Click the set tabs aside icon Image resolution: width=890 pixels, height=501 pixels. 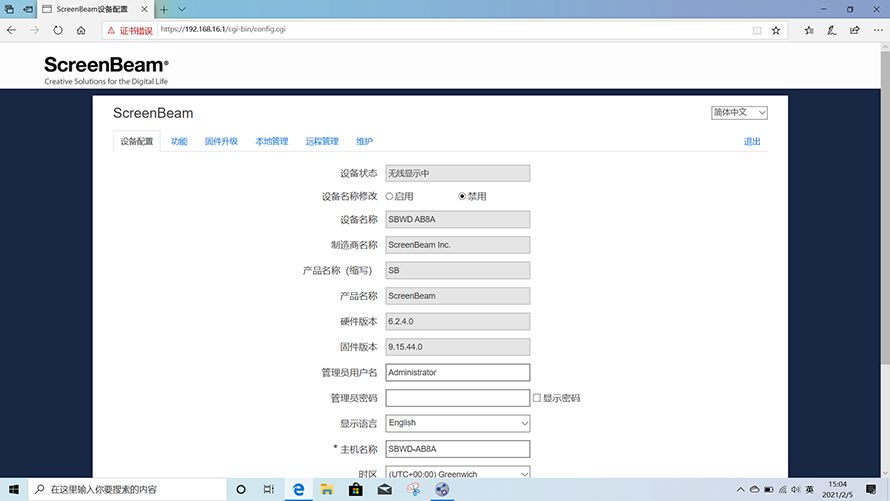point(28,9)
